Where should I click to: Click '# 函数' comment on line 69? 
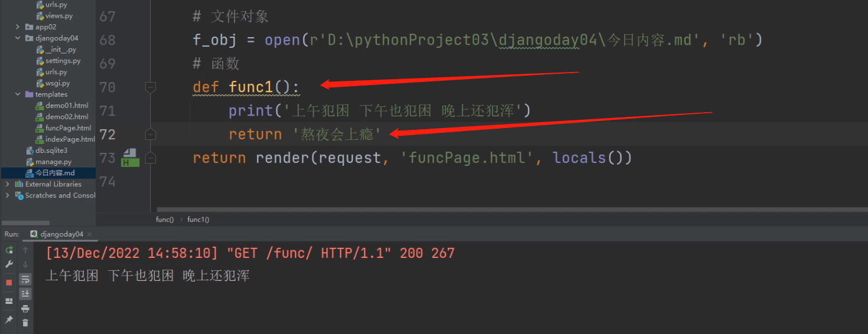(216, 64)
